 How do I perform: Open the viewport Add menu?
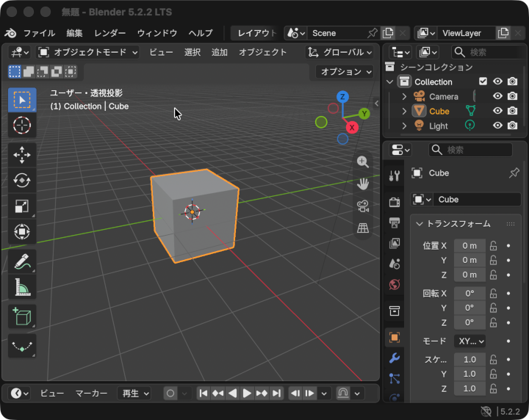[219, 52]
